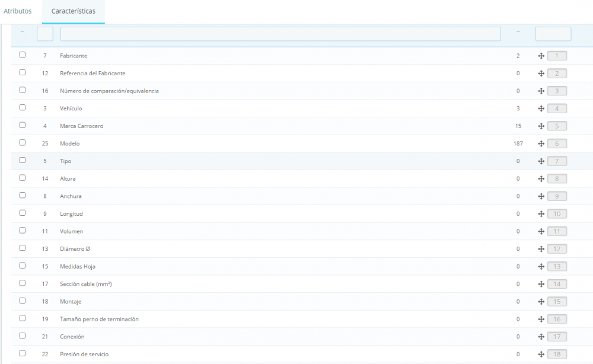This screenshot has width=593, height=364.
Task: Click the move icon next to Fabricante
Action: click(541, 55)
